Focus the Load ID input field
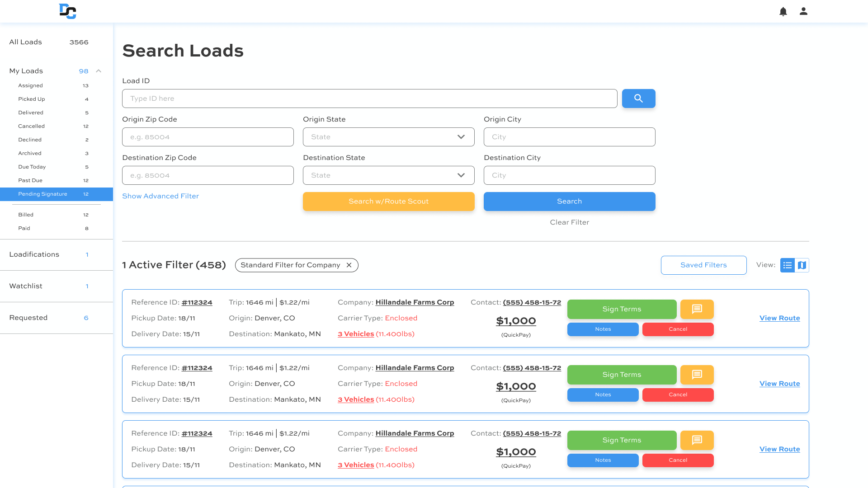 [x=370, y=99]
